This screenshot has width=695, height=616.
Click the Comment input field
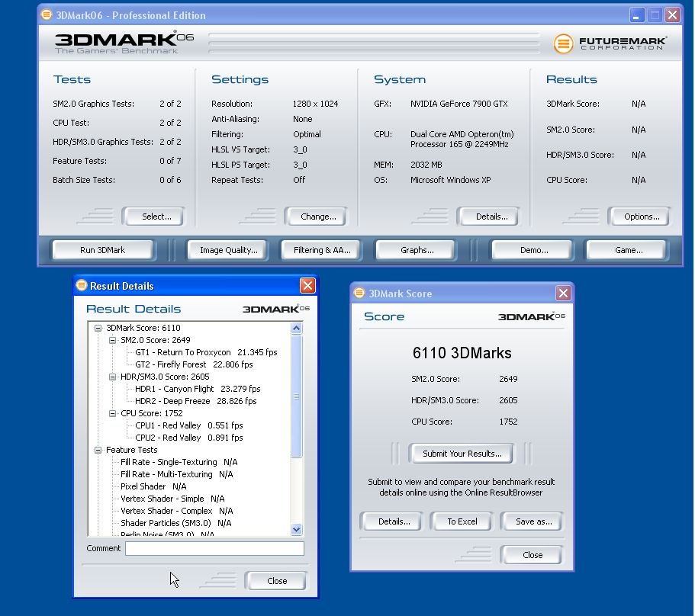(x=214, y=548)
